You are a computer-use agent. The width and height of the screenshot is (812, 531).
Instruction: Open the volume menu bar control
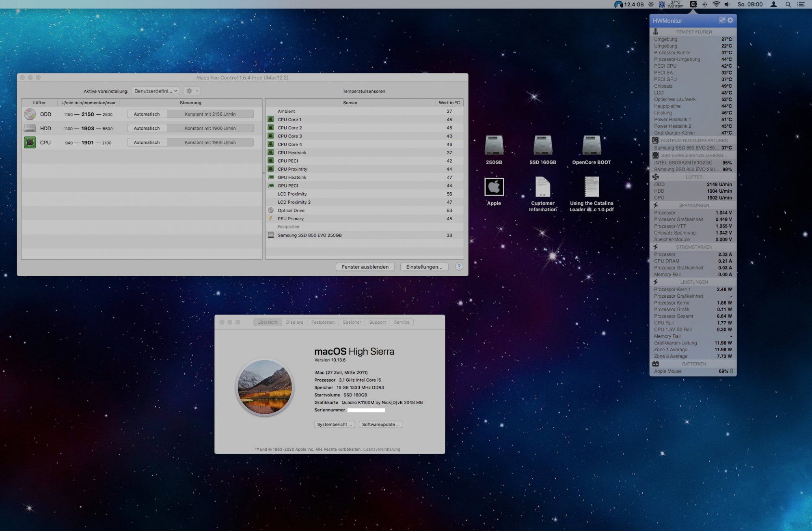point(727,4)
